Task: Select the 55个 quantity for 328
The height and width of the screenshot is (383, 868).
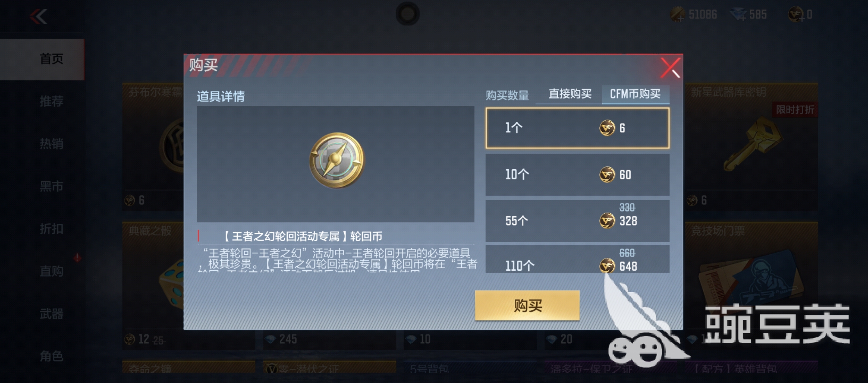Action: pos(577,221)
